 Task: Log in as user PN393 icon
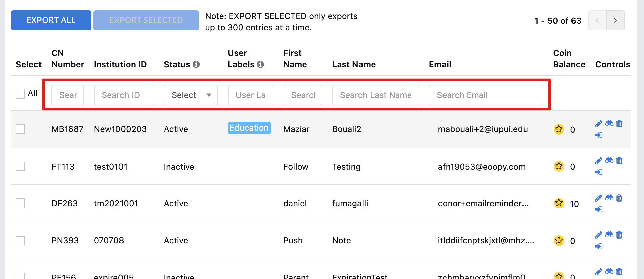pos(599,246)
